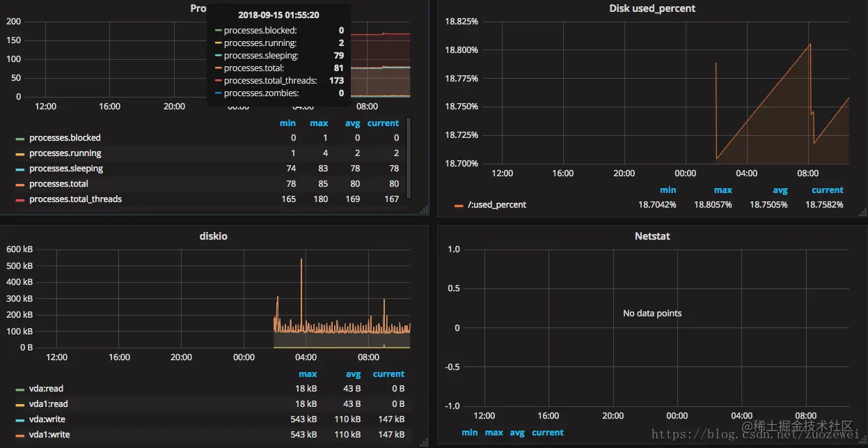Click the processes legend vertical scrollbar
The image size is (868, 448).
click(409, 157)
